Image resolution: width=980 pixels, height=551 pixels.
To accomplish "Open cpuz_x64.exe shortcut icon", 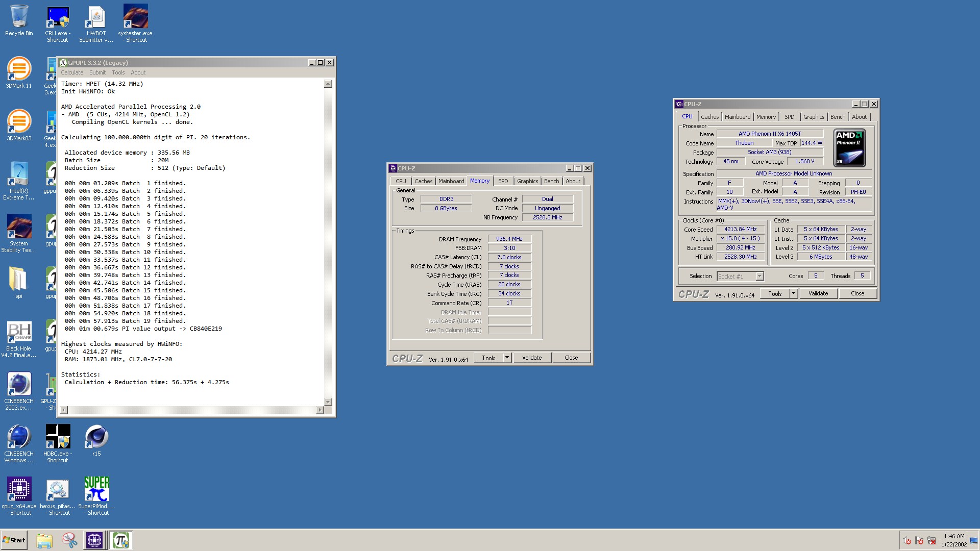I will pos(19,496).
